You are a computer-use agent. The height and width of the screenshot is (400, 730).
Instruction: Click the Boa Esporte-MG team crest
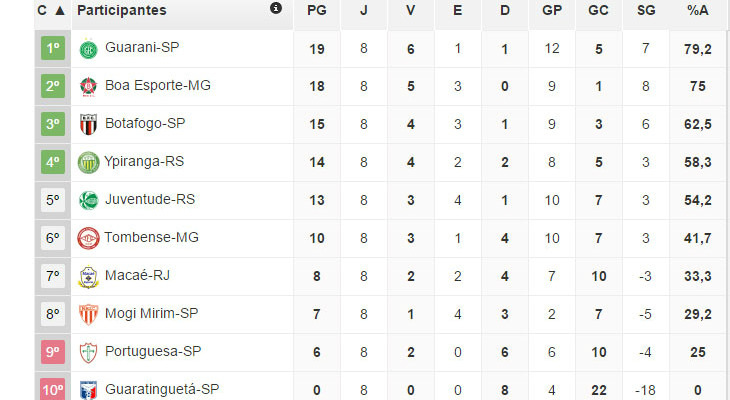pyautogui.click(x=89, y=86)
